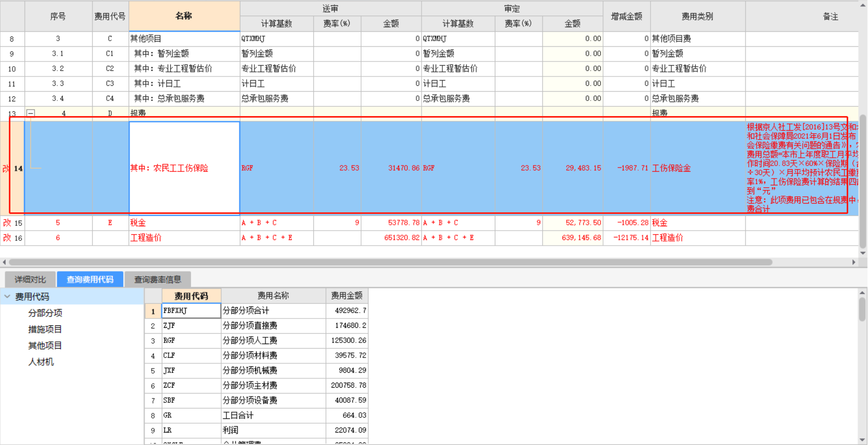Click the 其中：农民工工伤保险 name cell

click(x=184, y=168)
